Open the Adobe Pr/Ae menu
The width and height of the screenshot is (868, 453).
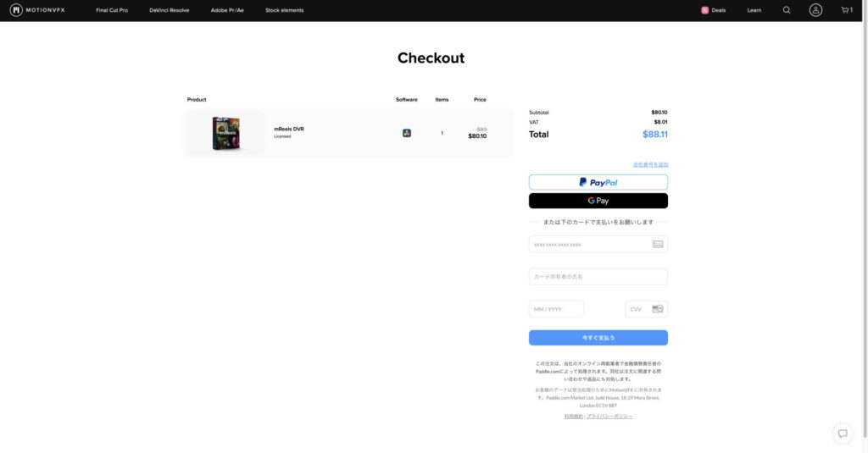pos(227,10)
